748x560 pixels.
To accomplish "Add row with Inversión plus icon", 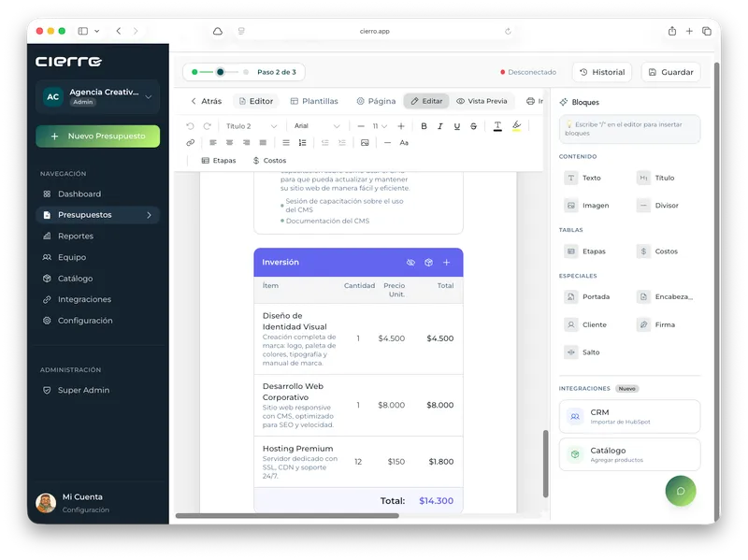I will pyautogui.click(x=447, y=263).
